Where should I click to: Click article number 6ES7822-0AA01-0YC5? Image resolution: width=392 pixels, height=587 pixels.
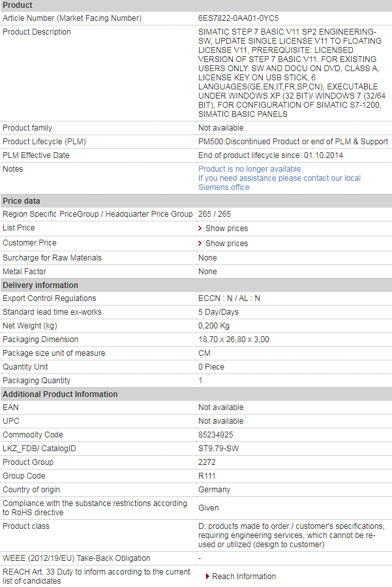(238, 18)
